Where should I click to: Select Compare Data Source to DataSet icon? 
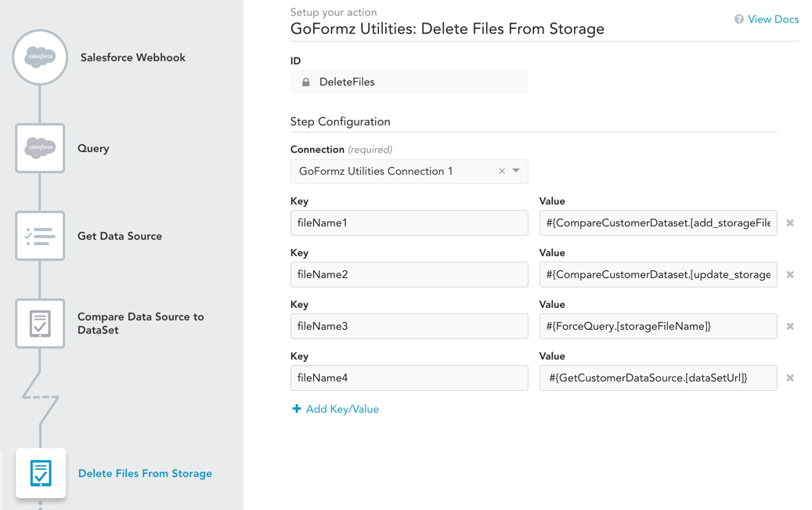tap(40, 323)
